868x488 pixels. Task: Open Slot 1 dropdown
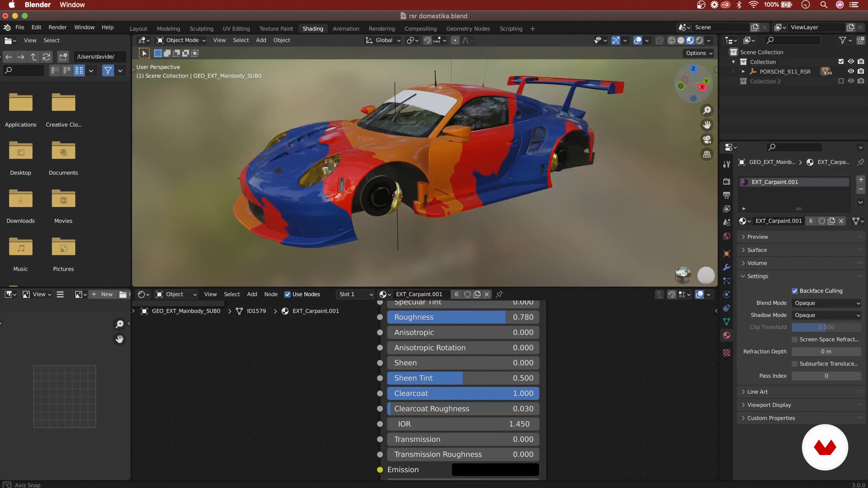coord(355,294)
